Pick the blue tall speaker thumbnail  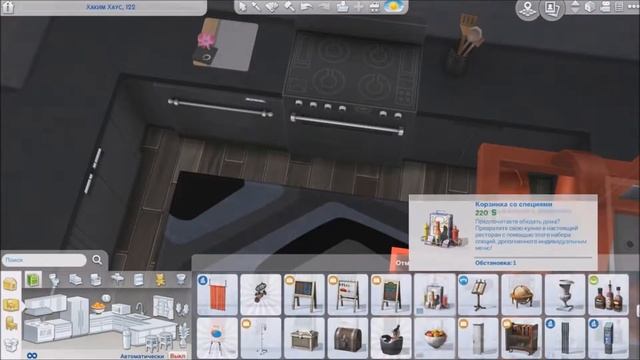point(608,338)
